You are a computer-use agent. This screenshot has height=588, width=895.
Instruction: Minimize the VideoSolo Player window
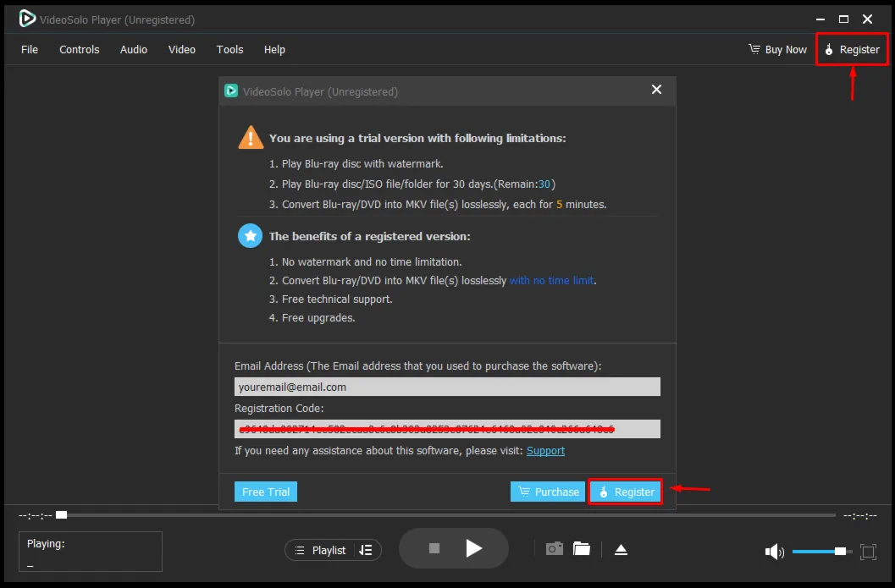[x=820, y=19]
